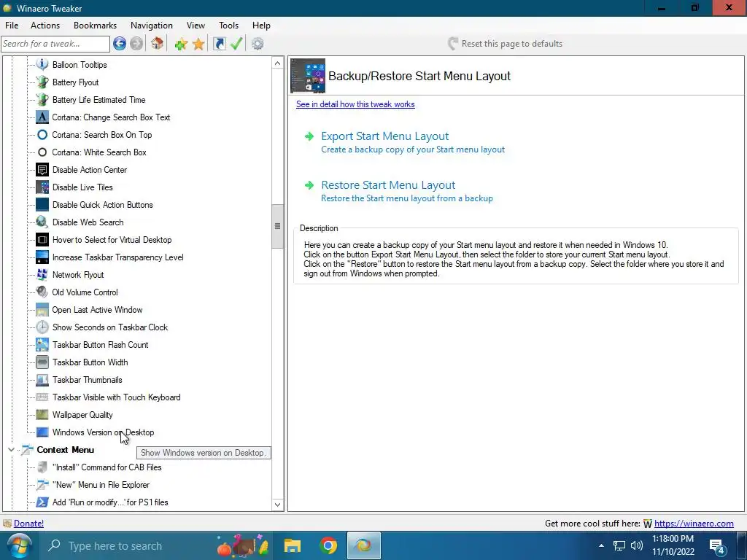The height and width of the screenshot is (560, 747).
Task: Open the notification center icon in tray
Action: click(x=717, y=545)
